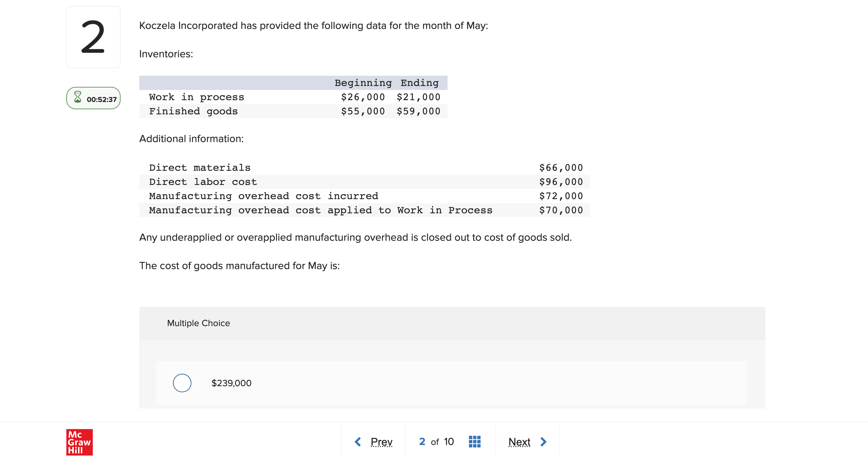Click the Multiple Choice heading
The height and width of the screenshot is (461, 868).
coord(199,323)
